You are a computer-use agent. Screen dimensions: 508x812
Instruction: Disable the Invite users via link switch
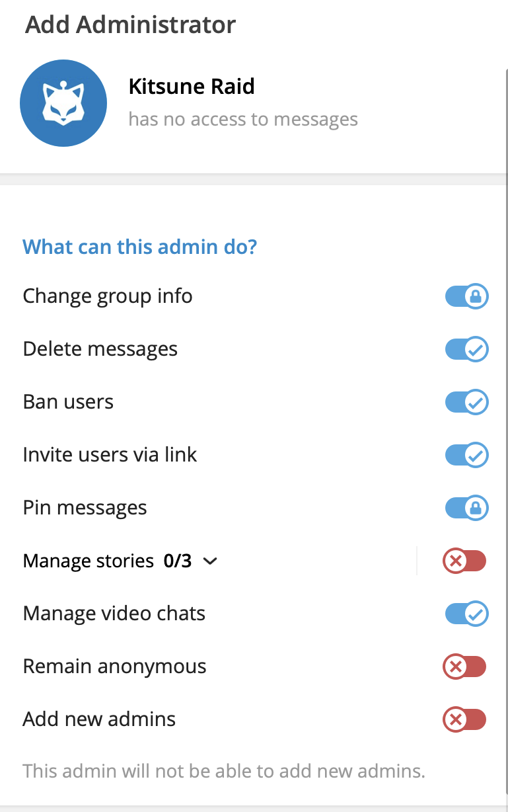[466, 455]
